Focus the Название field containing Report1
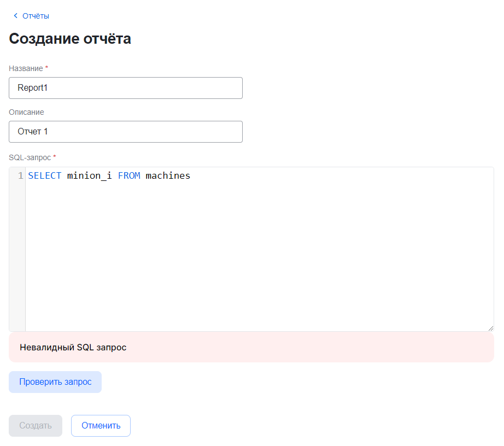Image resolution: width=504 pixels, height=446 pixels. (x=126, y=87)
